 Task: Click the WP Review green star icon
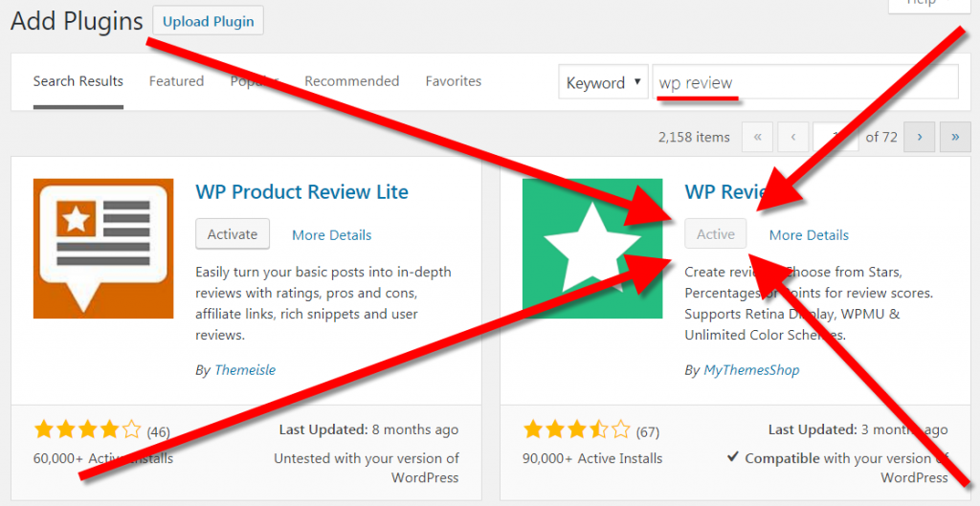591,248
